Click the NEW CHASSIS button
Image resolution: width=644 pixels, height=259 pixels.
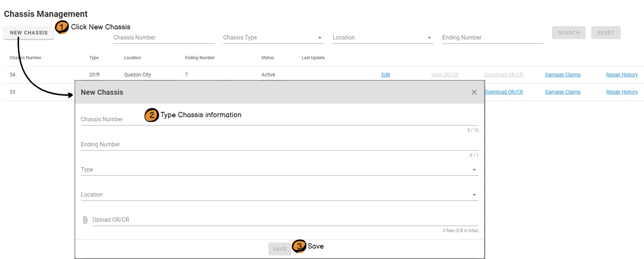(x=29, y=33)
